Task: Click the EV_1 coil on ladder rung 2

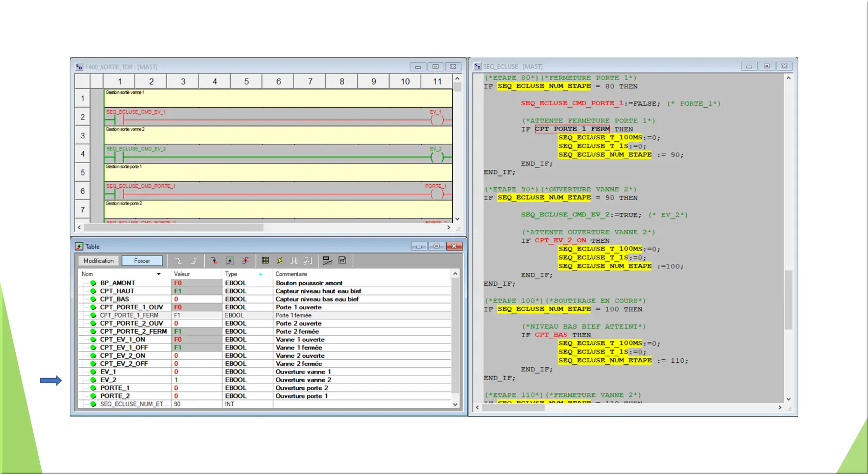Action: point(437,120)
